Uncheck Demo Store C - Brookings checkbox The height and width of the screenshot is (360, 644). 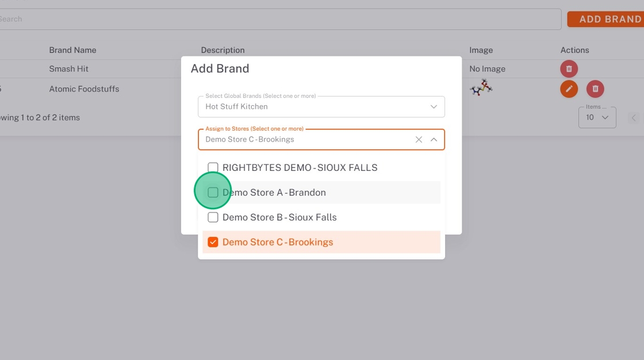pyautogui.click(x=213, y=242)
